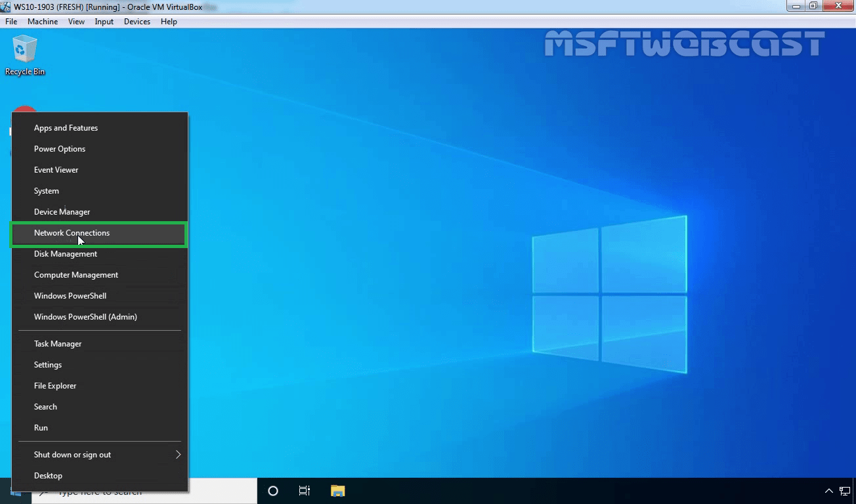This screenshot has height=504, width=856.
Task: Launch File Explorer from taskbar
Action: pos(337,491)
